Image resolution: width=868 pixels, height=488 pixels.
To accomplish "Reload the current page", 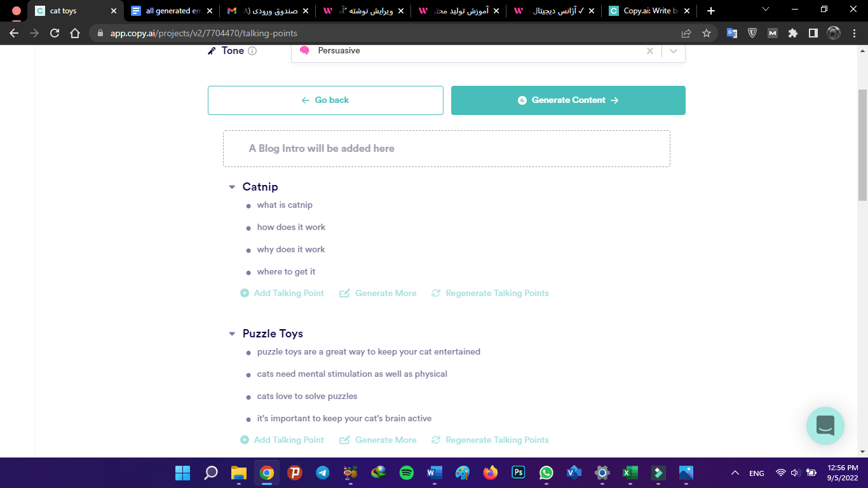I will [x=55, y=33].
